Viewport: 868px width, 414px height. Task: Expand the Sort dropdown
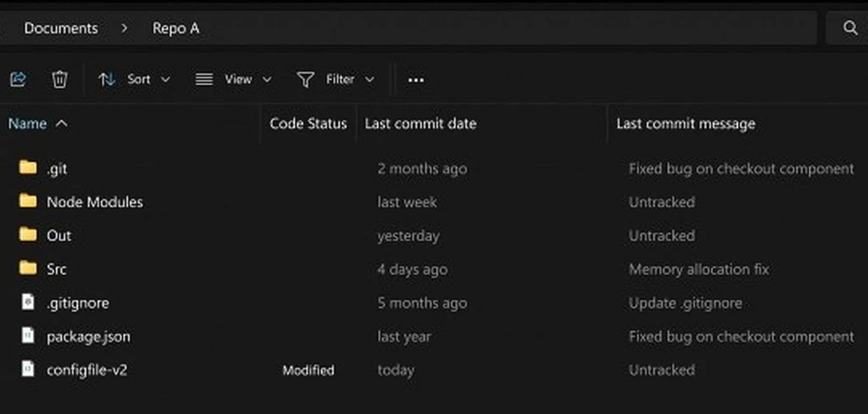[135, 79]
